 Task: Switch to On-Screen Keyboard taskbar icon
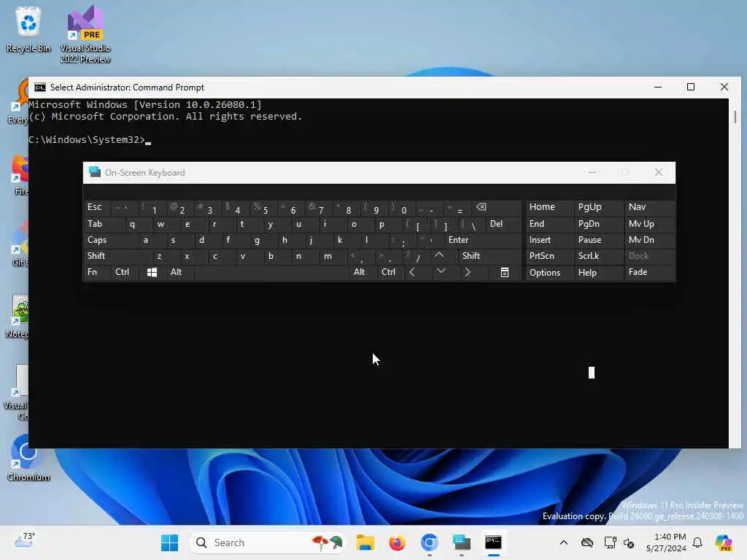tap(461, 542)
